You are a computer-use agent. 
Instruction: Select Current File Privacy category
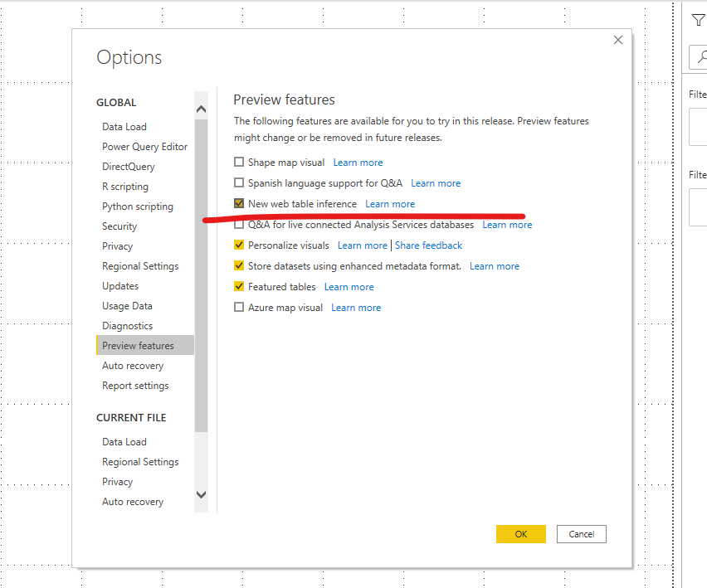[x=117, y=481]
